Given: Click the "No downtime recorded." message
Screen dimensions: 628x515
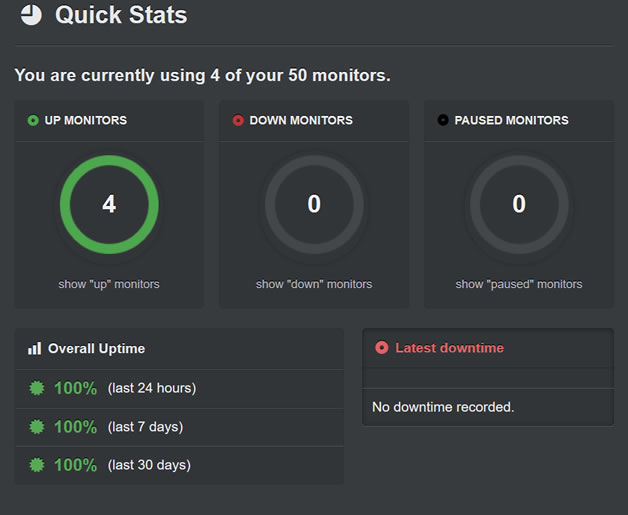Looking at the screenshot, I should [443, 407].
